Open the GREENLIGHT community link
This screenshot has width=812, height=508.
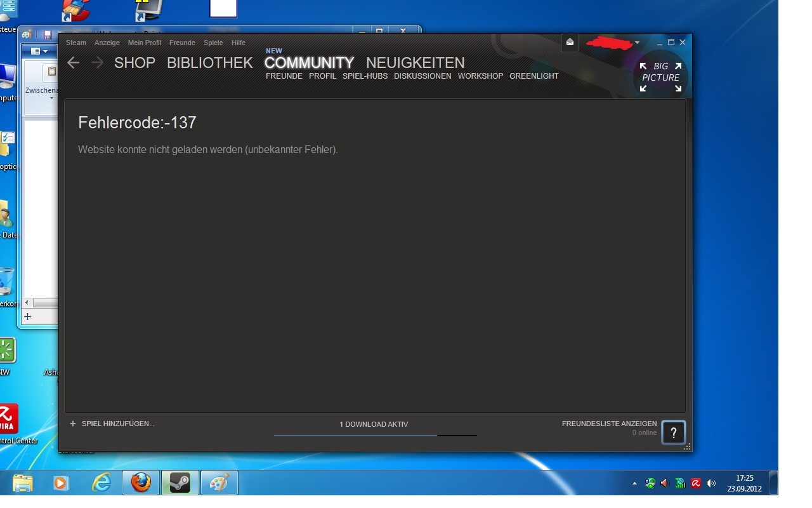534,76
